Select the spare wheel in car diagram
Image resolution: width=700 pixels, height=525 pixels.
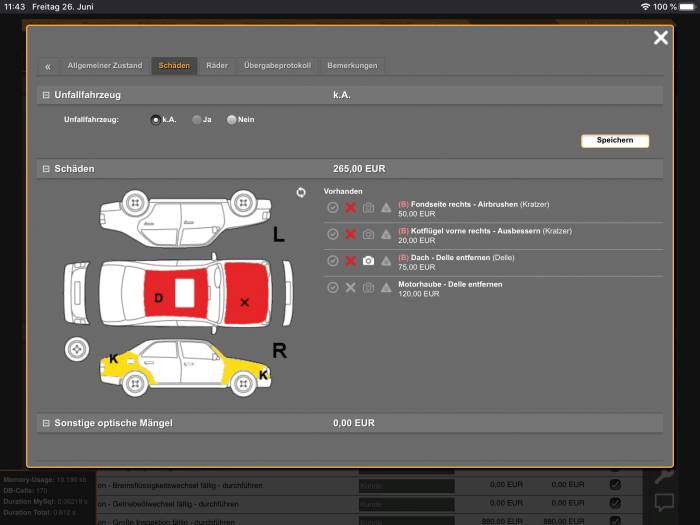[x=77, y=350]
